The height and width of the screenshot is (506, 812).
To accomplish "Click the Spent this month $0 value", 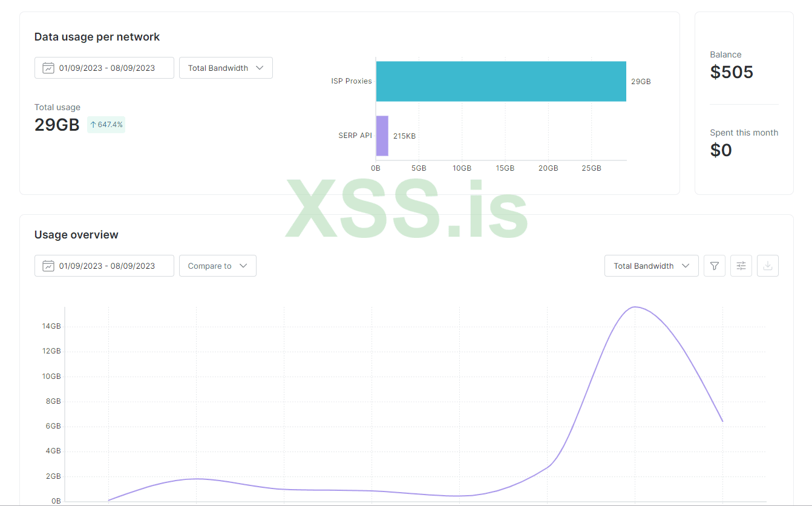I will [x=721, y=150].
